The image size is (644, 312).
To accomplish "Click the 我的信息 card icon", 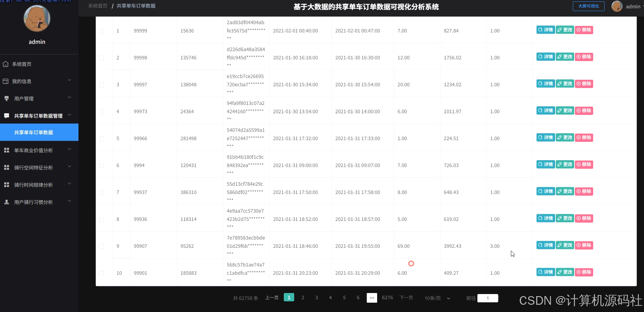I will coord(6,81).
